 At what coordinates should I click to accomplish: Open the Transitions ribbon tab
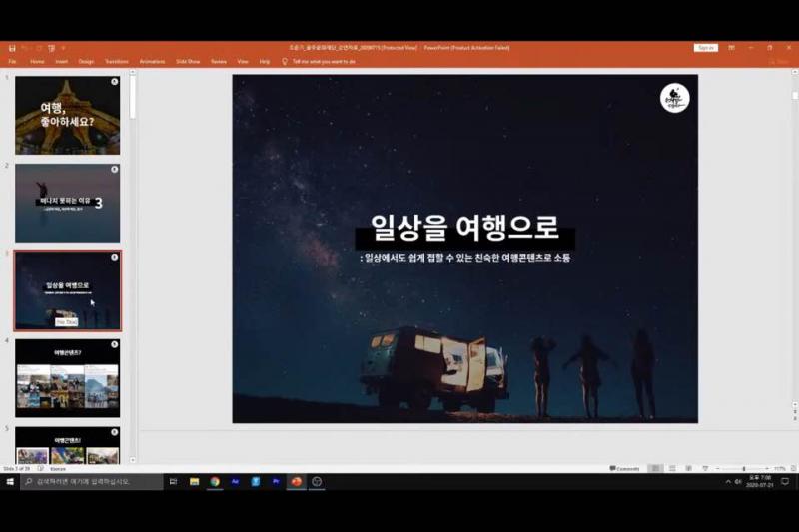click(x=117, y=61)
